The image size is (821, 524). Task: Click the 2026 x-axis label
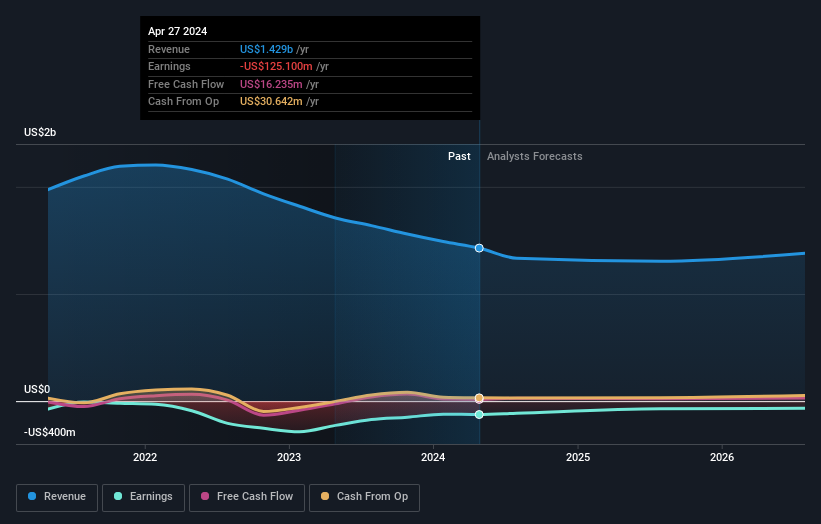(722, 457)
